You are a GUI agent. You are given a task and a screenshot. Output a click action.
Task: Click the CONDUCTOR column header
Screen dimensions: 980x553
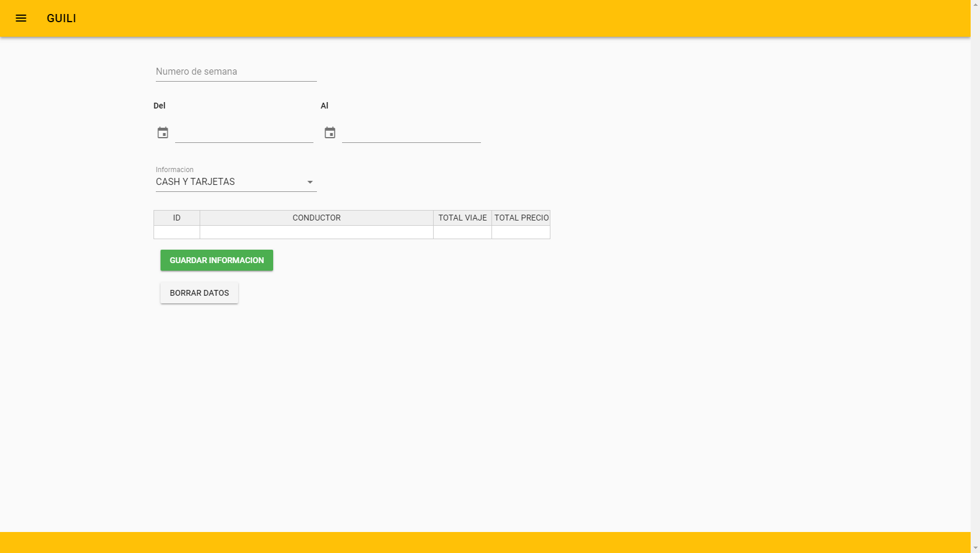coord(316,218)
